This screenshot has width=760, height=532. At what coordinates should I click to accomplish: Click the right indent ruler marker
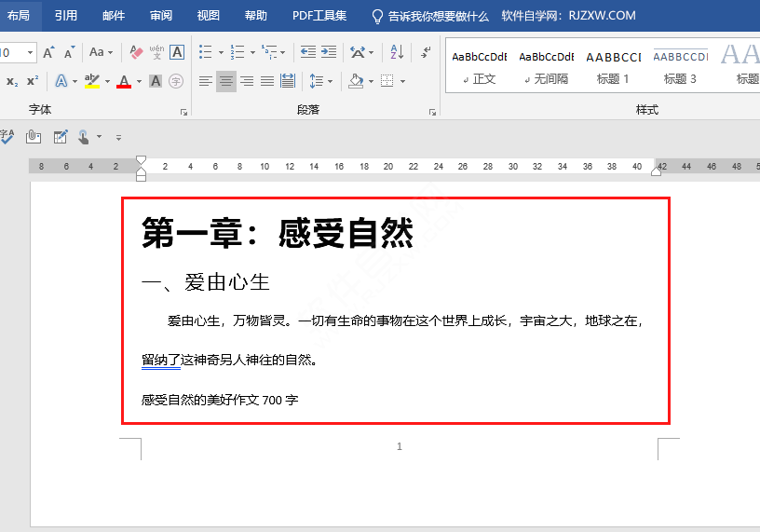click(656, 171)
